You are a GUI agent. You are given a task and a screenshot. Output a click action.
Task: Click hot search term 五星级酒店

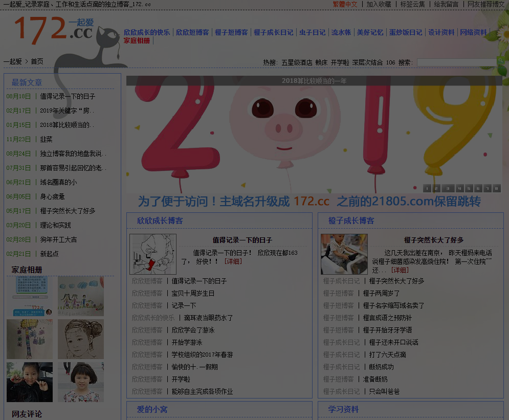coord(297,62)
